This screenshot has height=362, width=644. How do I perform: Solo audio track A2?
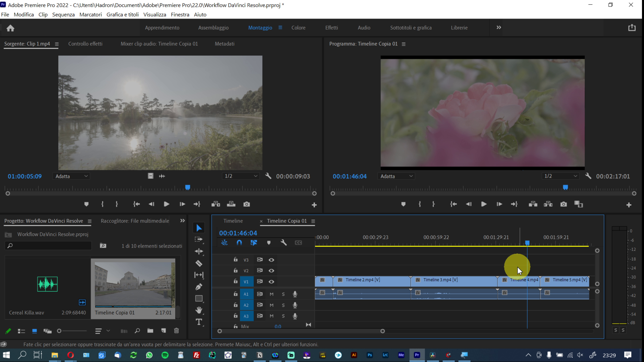point(283,305)
